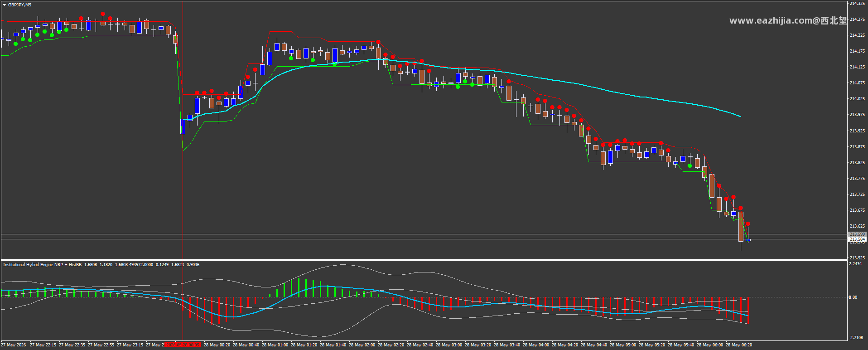
Task: Click the 28 May 00:20 time label
Action: (x=217, y=345)
